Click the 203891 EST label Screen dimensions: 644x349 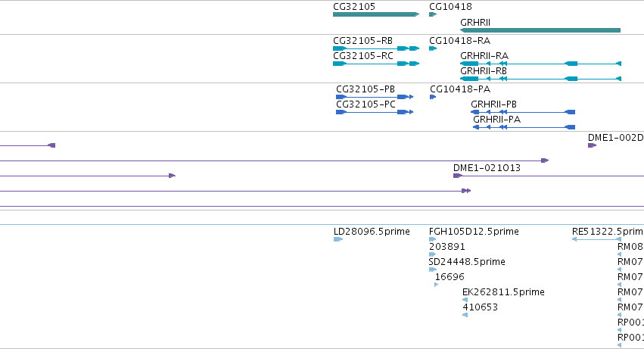446,247
